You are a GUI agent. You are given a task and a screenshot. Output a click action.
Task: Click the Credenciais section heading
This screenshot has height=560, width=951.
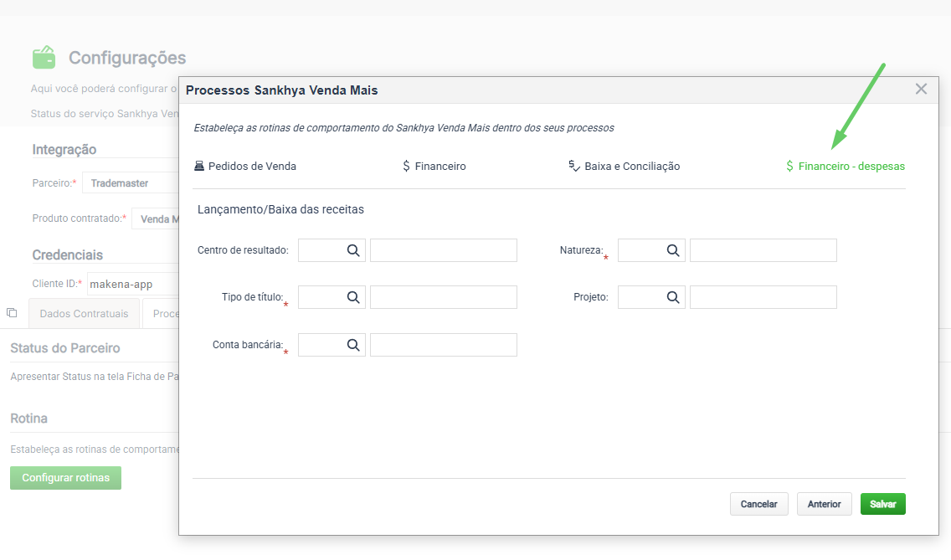click(x=67, y=254)
